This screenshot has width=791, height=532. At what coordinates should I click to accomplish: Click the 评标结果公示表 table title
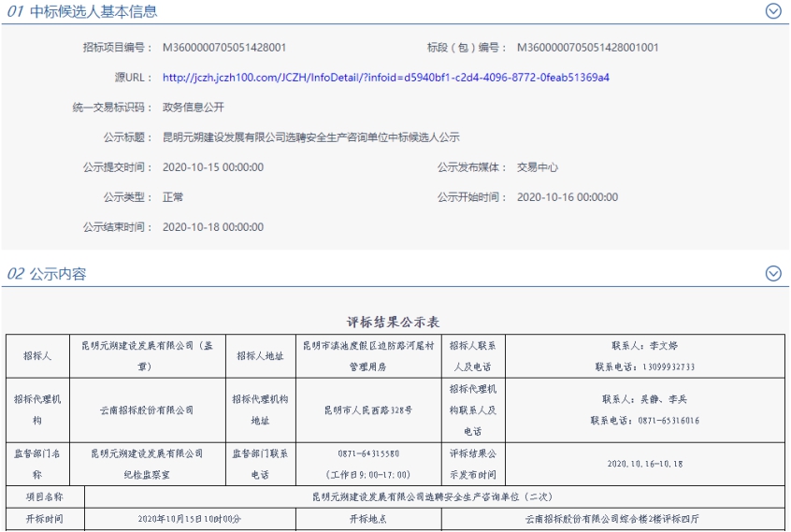coord(395,322)
